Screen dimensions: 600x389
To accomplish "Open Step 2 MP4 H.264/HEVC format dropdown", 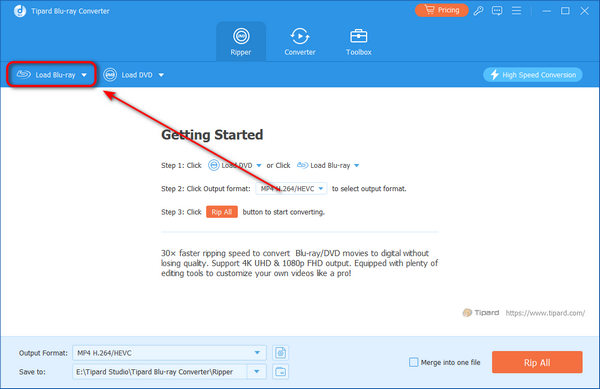I will (x=291, y=189).
